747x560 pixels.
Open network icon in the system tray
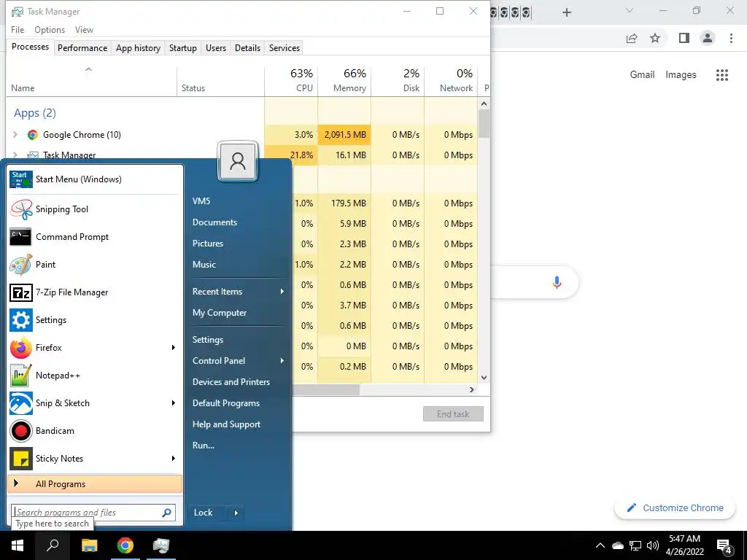635,545
